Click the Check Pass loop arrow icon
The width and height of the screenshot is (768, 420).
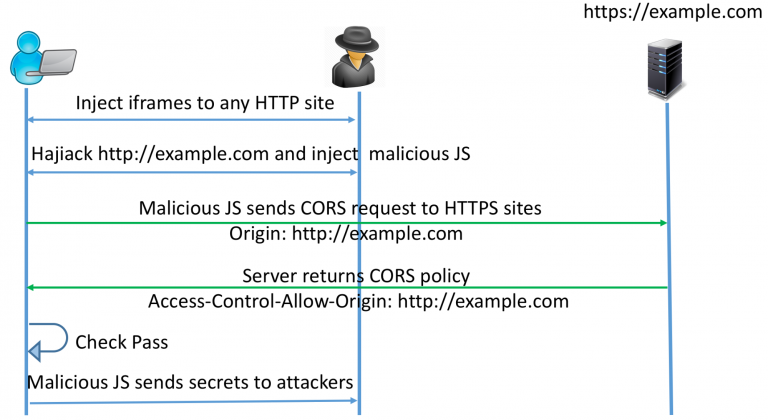click(x=48, y=342)
